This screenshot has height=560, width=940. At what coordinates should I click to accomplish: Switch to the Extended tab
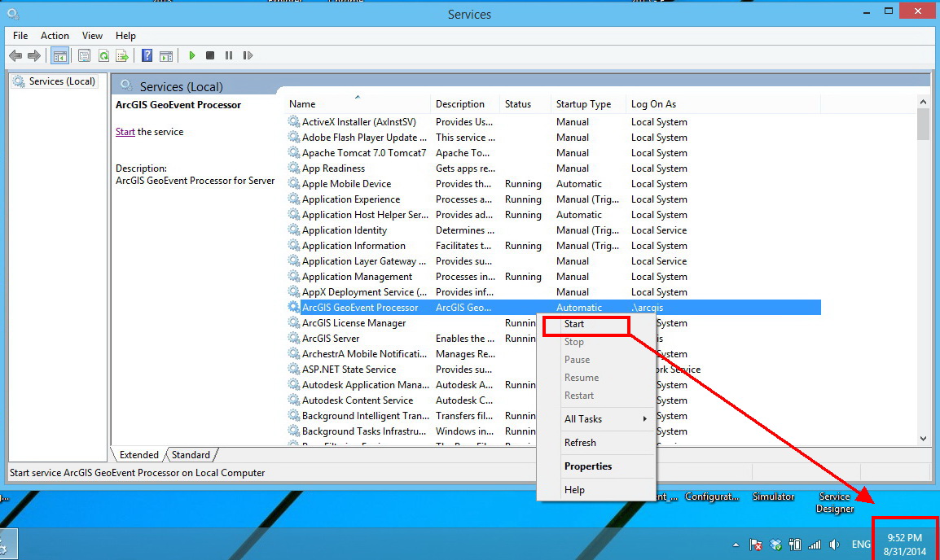(x=139, y=455)
